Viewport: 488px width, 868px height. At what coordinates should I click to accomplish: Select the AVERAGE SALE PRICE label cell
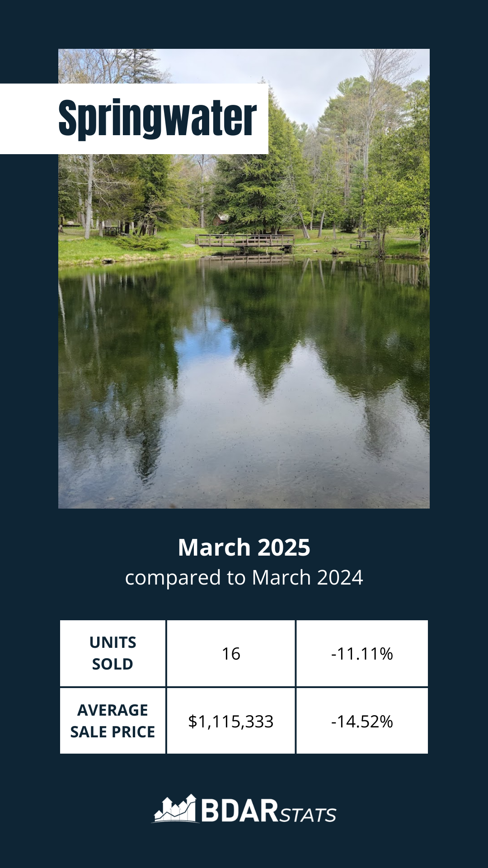[113, 721]
